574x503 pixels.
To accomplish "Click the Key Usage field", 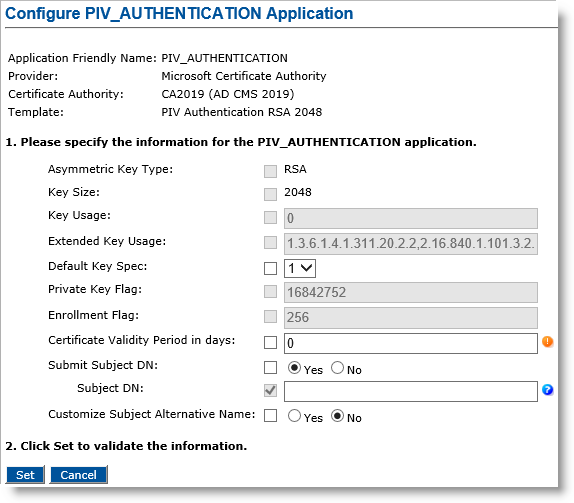I will click(411, 218).
